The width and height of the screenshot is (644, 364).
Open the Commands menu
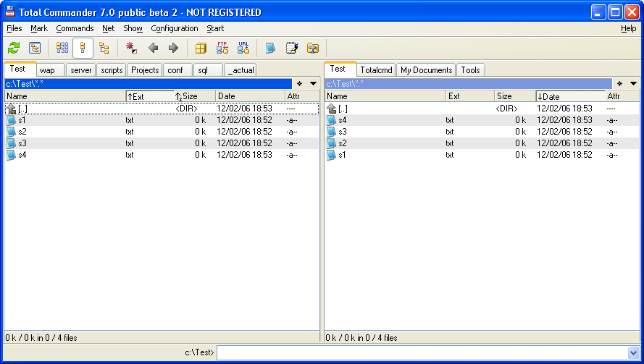[x=75, y=28]
